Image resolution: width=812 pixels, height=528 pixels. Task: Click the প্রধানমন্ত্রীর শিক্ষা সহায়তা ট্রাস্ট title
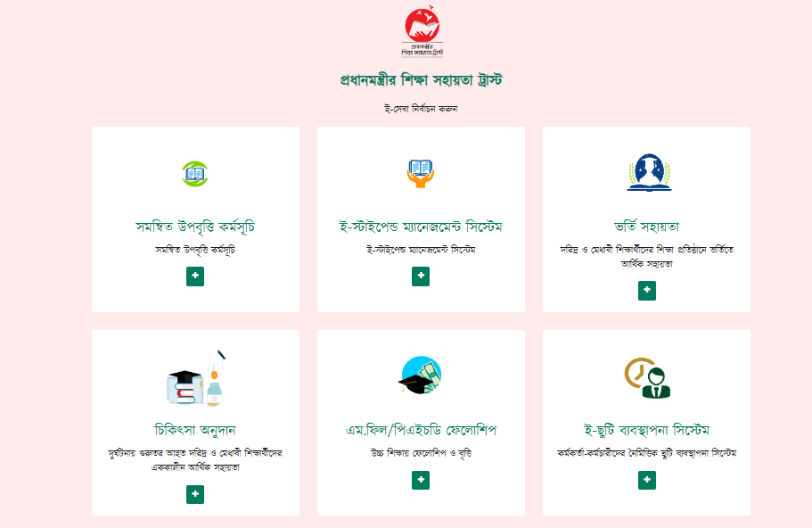(x=421, y=79)
